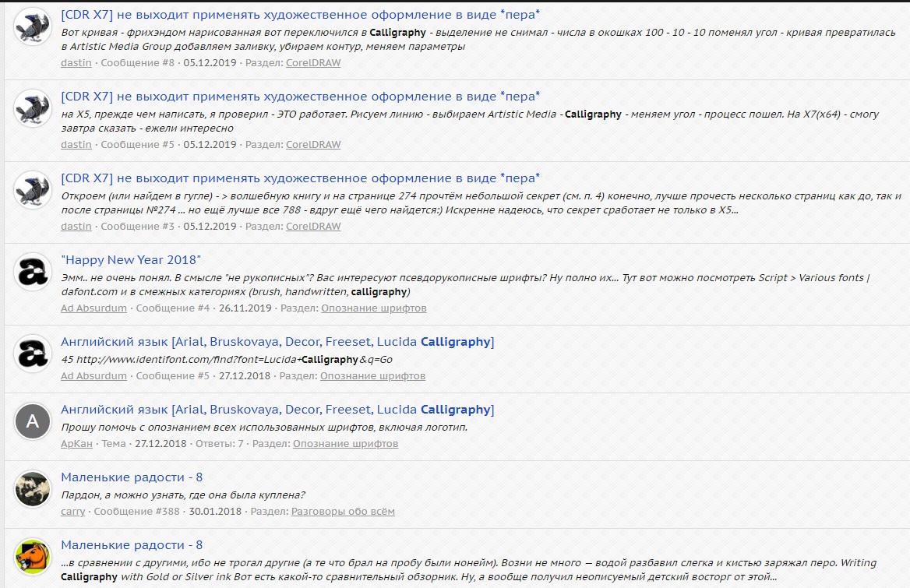Open carry's user profile link

(x=72, y=512)
